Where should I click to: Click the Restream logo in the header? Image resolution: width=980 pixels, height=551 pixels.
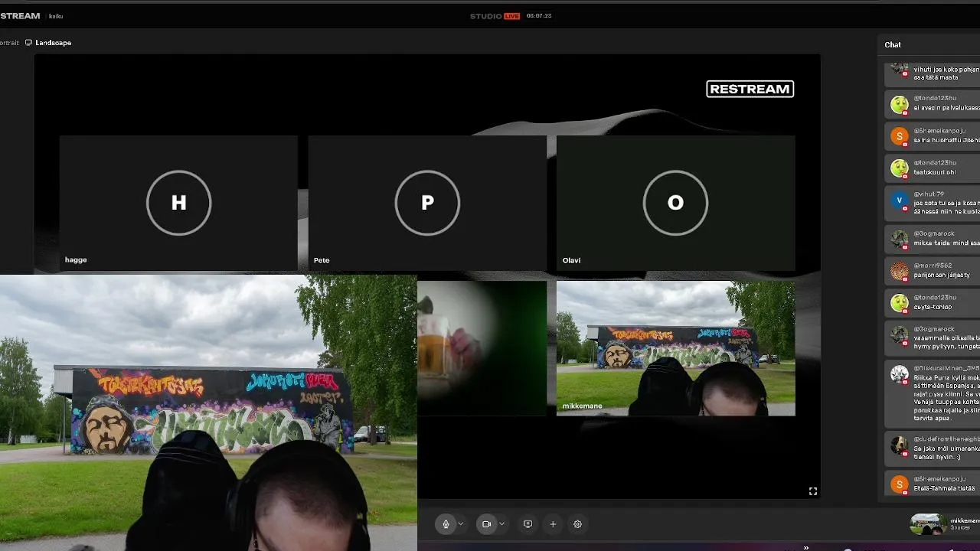tap(20, 16)
